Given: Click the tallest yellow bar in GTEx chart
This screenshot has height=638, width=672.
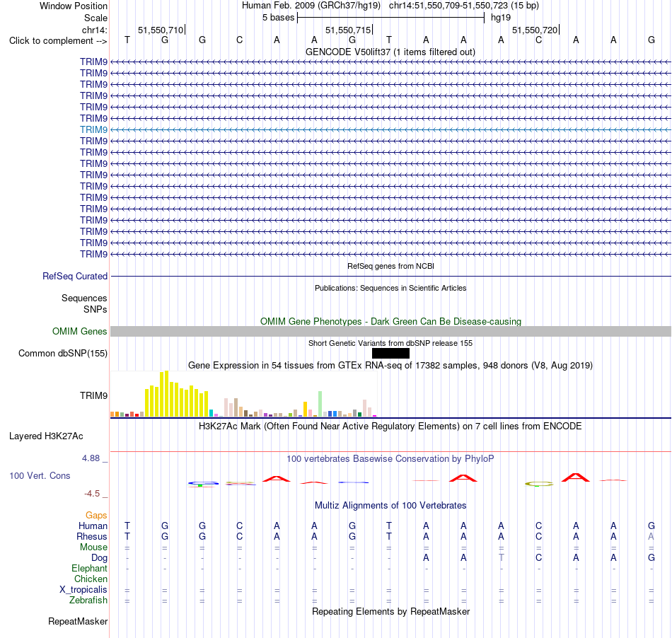Looking at the screenshot, I should (167, 394).
